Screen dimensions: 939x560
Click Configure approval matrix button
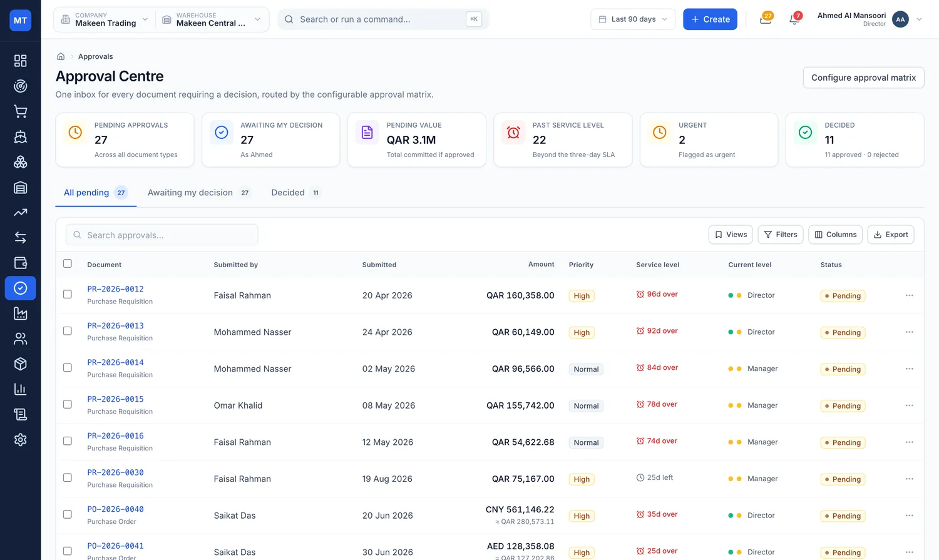(x=863, y=78)
